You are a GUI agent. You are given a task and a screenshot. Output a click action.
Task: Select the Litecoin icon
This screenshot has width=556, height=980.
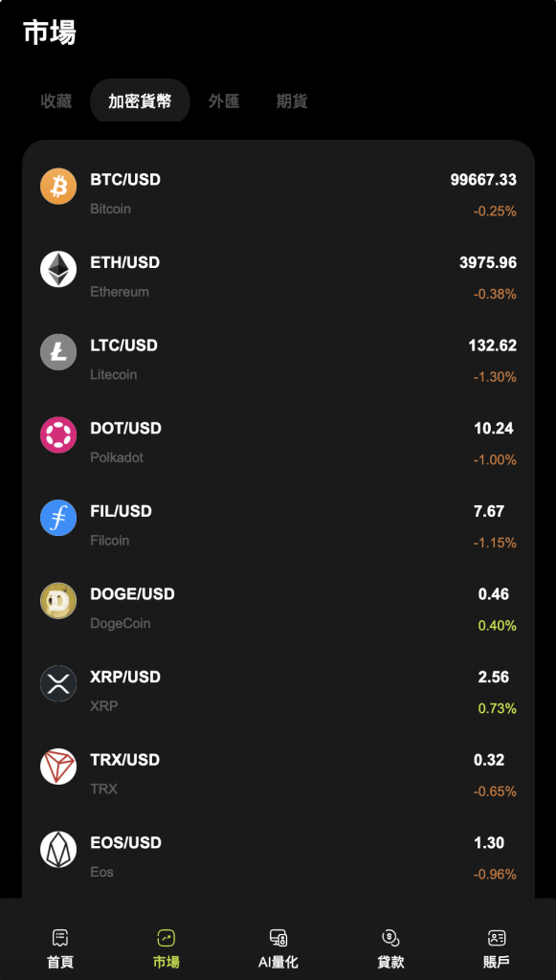coord(57,353)
